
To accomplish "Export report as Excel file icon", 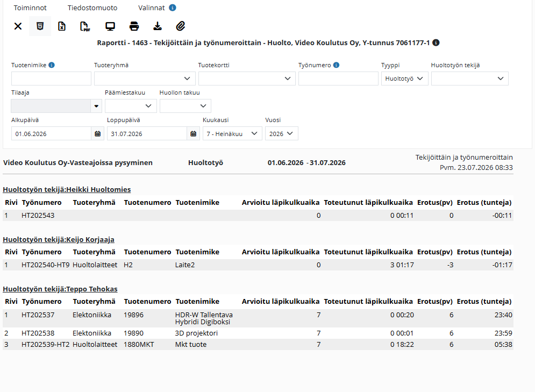I will tap(62, 26).
